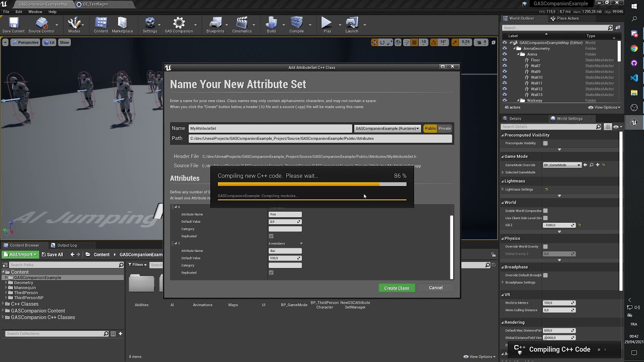
Task: Expand Lightmass Settings
Action: (503, 190)
